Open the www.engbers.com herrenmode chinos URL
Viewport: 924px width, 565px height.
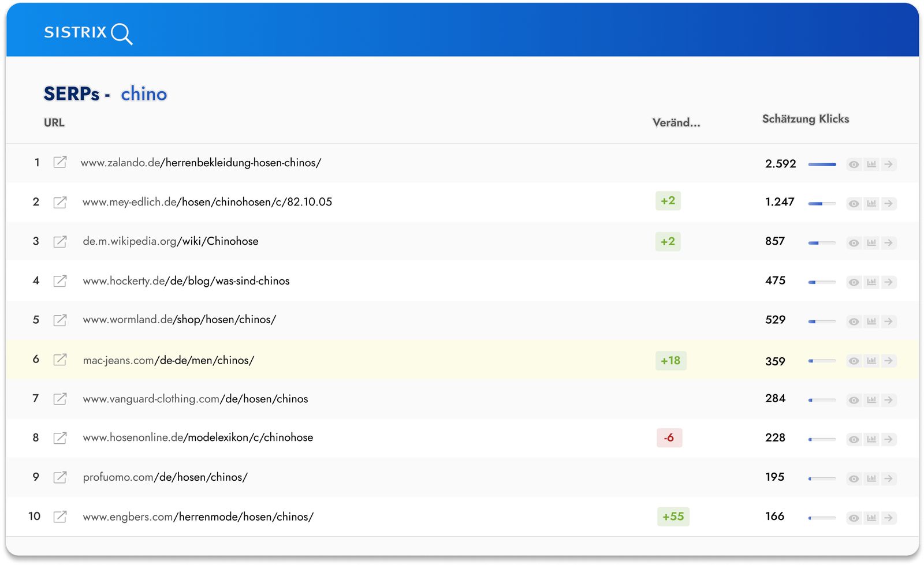coord(198,517)
